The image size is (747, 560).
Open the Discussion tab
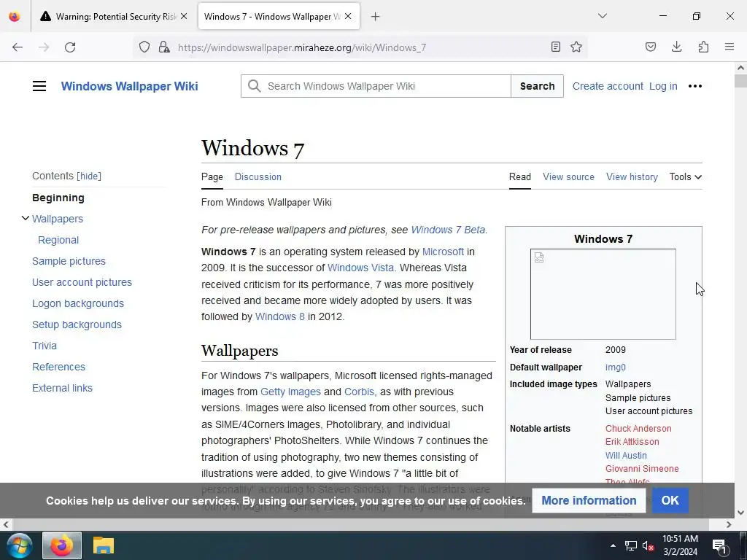tap(258, 176)
